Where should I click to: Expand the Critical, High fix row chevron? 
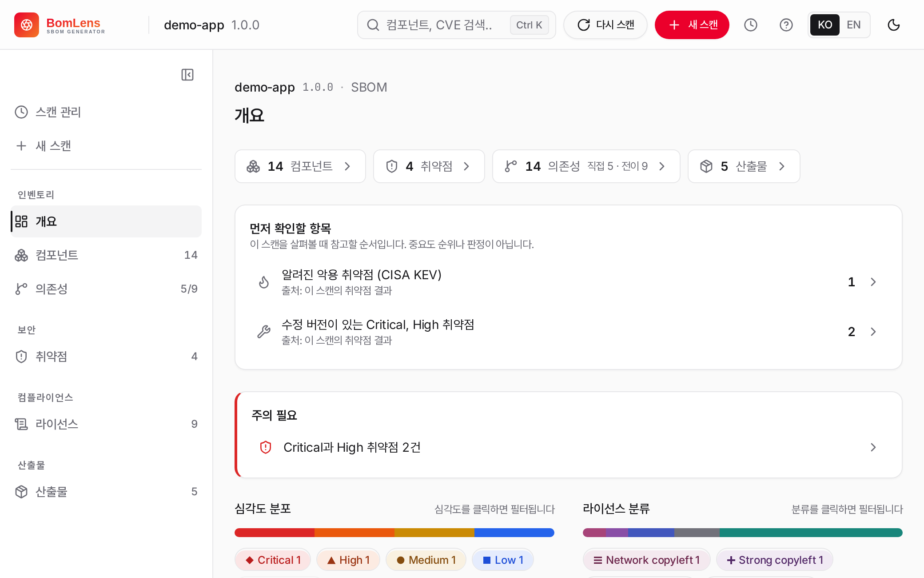coord(873,332)
